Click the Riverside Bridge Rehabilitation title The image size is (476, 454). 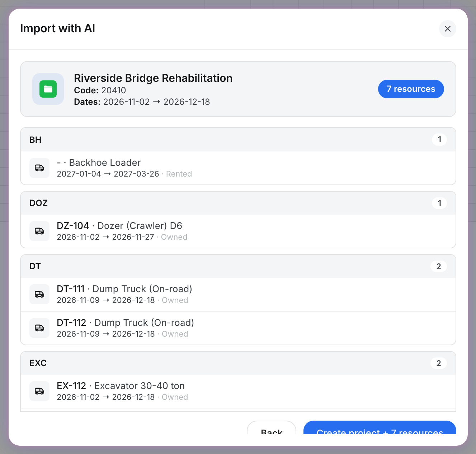pos(153,78)
